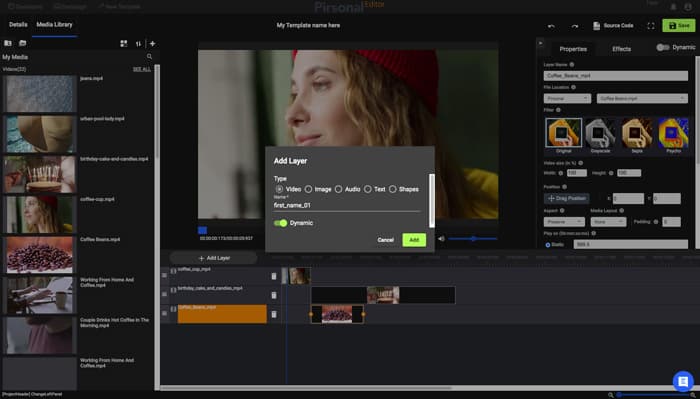Click the open folder icon in Media Library
Image resolution: width=700 pixels, height=399 pixels.
coord(22,43)
